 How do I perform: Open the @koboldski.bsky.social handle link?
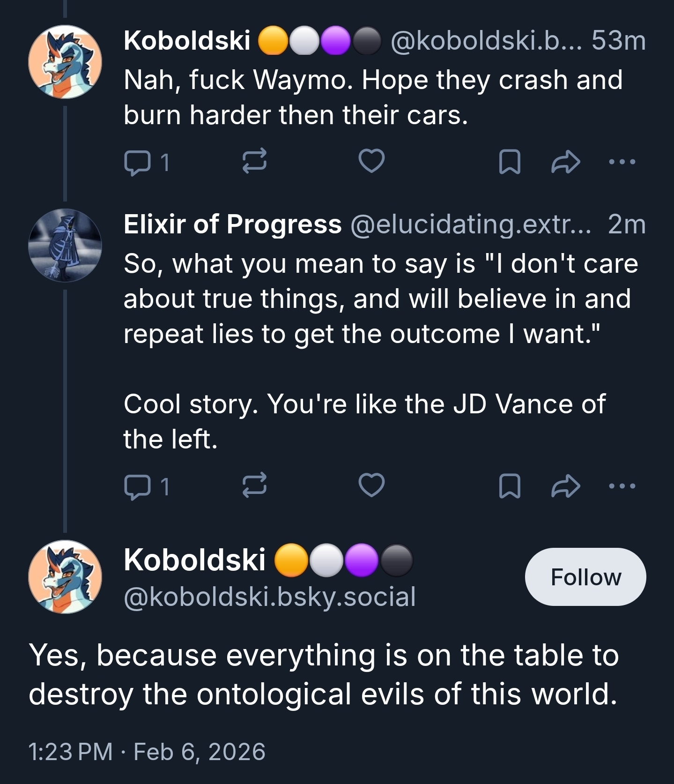click(270, 597)
